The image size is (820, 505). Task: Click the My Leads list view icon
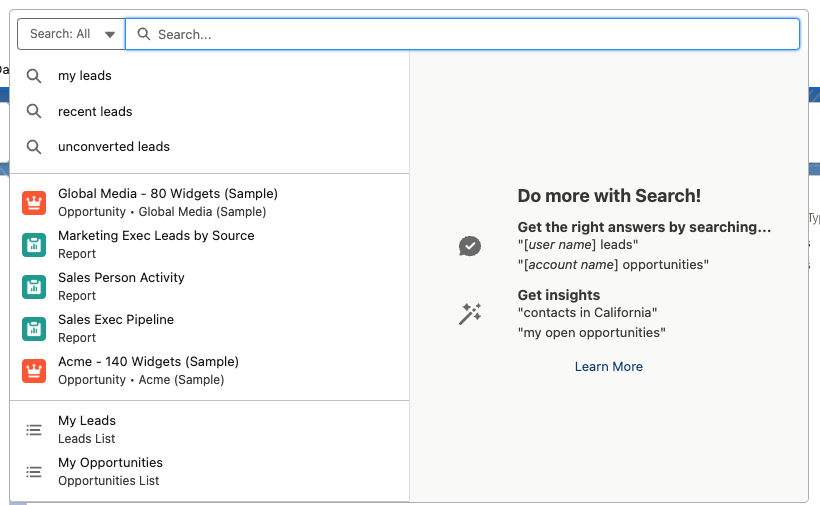click(x=34, y=430)
